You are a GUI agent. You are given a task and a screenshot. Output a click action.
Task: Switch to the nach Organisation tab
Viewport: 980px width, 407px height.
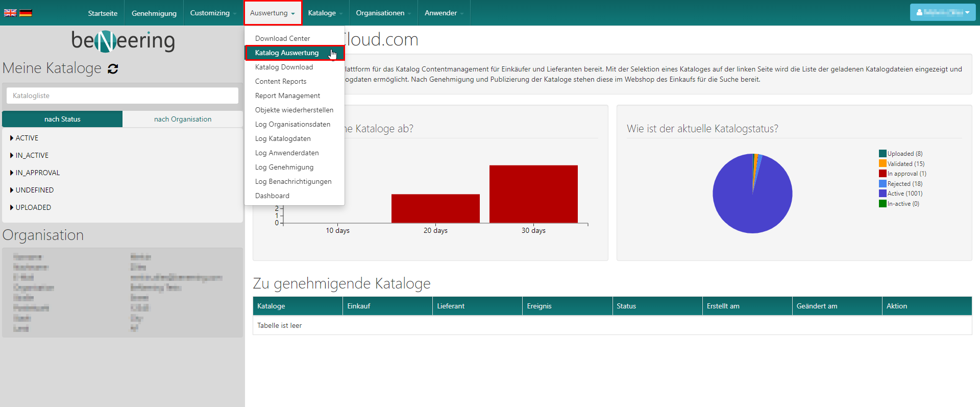[x=183, y=119]
